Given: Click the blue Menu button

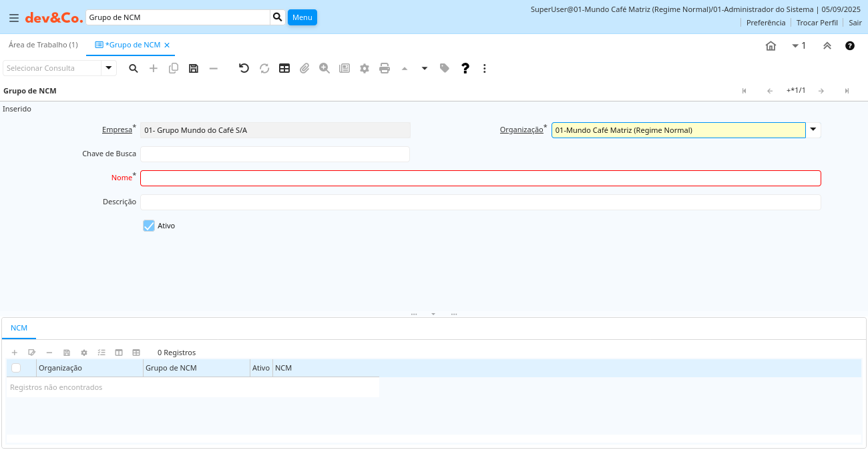Looking at the screenshot, I should click(x=302, y=17).
